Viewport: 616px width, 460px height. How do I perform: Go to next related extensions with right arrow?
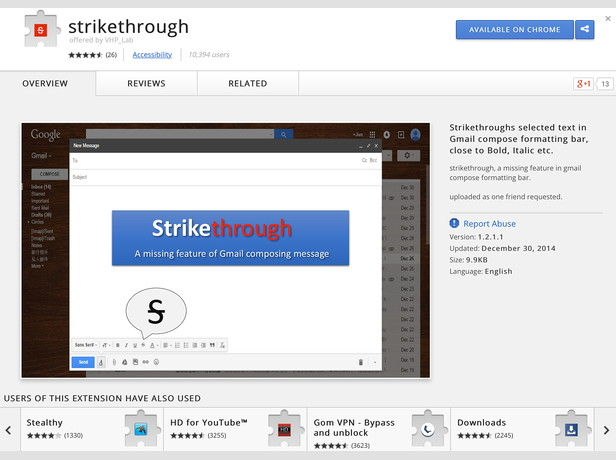click(x=606, y=430)
